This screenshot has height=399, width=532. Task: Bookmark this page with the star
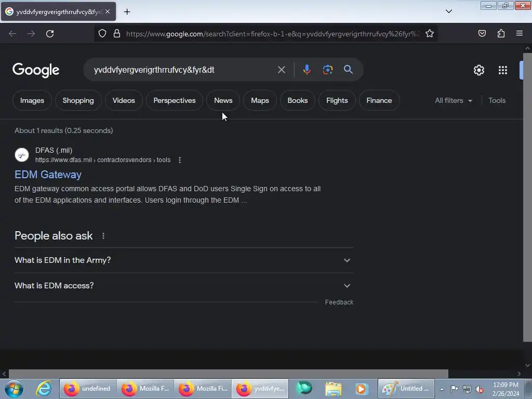click(x=430, y=33)
